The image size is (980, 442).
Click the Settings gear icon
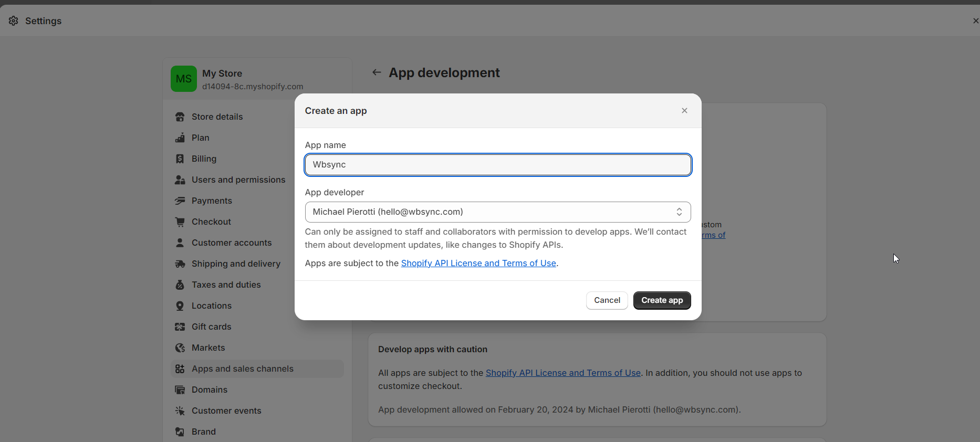[14, 21]
